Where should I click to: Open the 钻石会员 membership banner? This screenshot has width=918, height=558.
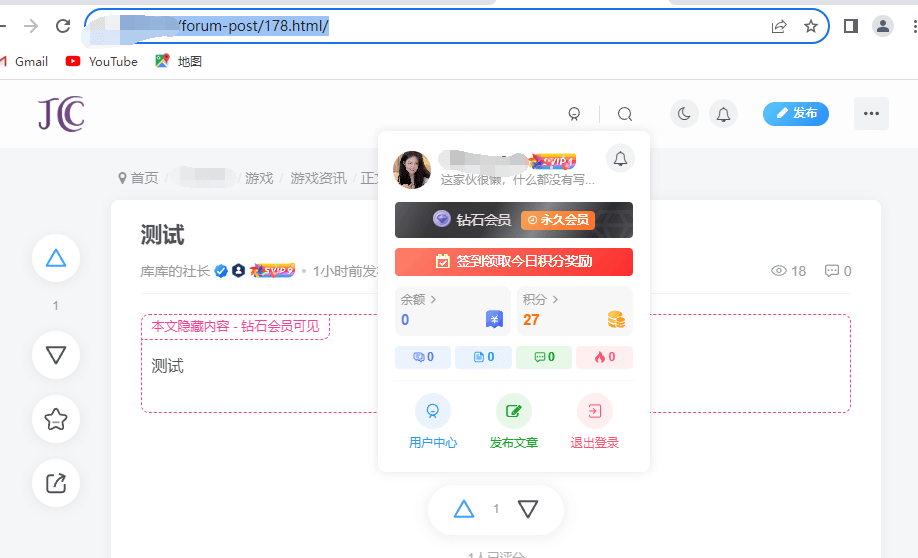[x=513, y=220]
